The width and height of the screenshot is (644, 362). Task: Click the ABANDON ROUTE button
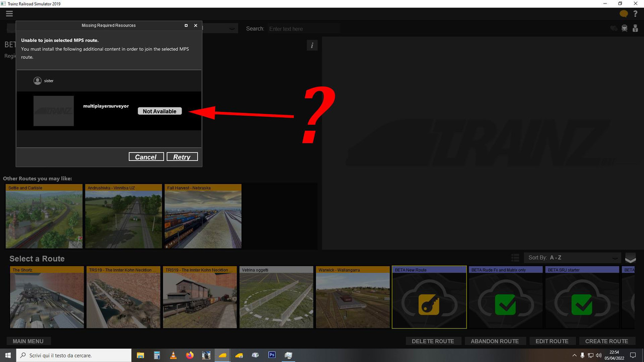pyautogui.click(x=495, y=341)
